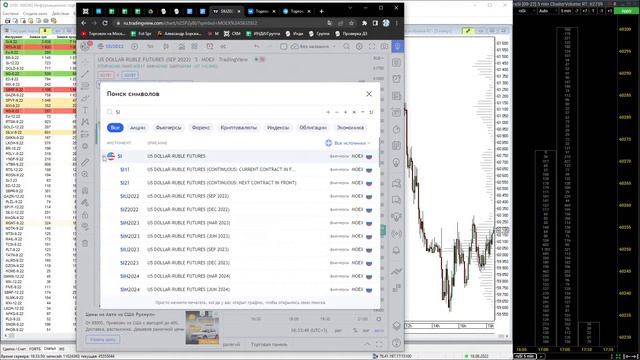This screenshot has height=360, width=640.
Task: Open the watchlist panel in right sidebar
Action: click(x=397, y=62)
